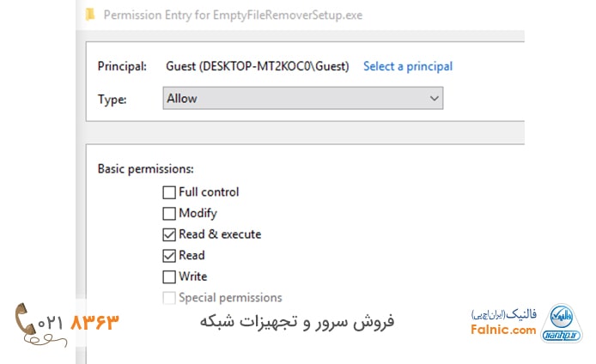Disable the Read permission checkbox
The height and width of the screenshot is (364, 596).
pyautogui.click(x=168, y=255)
